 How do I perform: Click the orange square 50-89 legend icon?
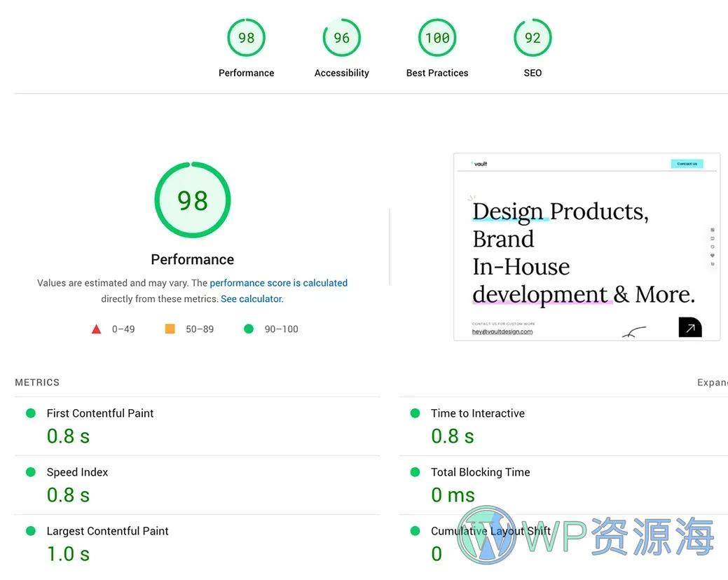170,329
